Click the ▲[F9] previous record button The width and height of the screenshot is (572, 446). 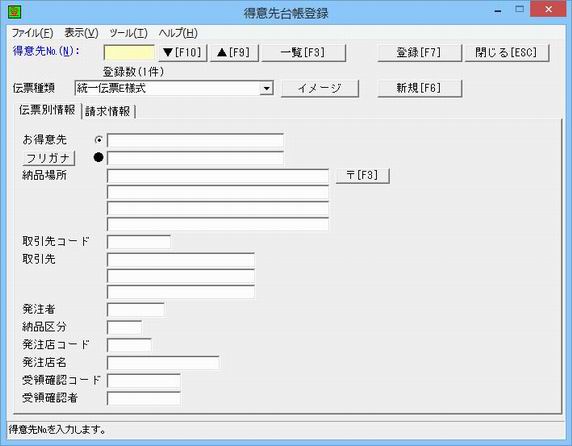tap(234, 53)
